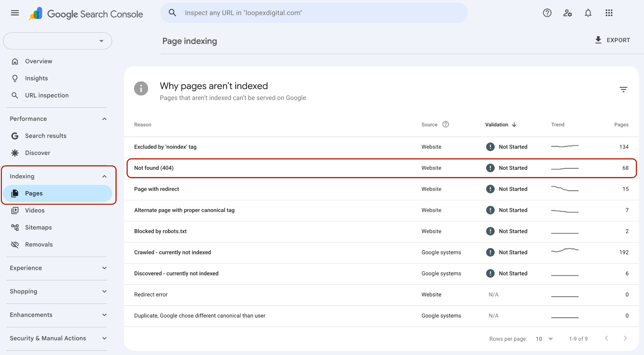The height and width of the screenshot is (355, 644).
Task: Expand the Experience section
Action: pos(104,268)
